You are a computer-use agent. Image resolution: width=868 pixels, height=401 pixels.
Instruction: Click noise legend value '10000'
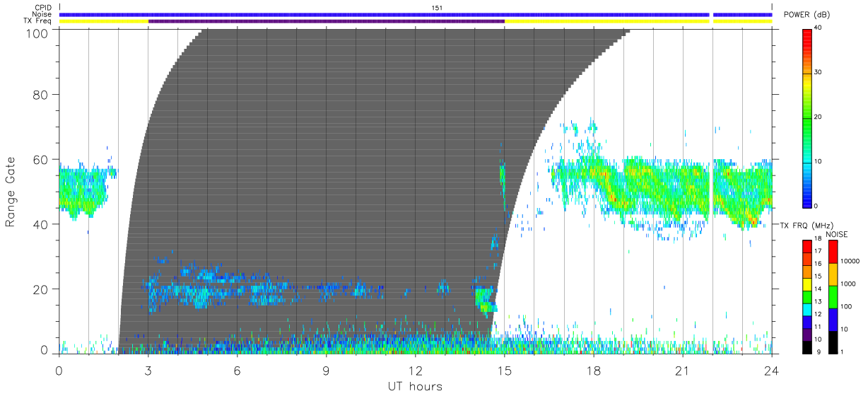[850, 262]
